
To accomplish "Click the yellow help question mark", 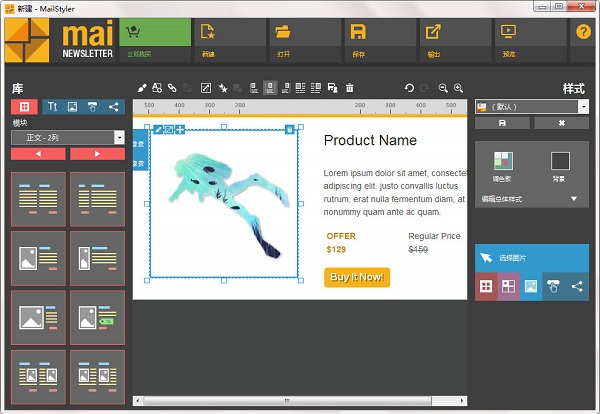I will [x=583, y=32].
